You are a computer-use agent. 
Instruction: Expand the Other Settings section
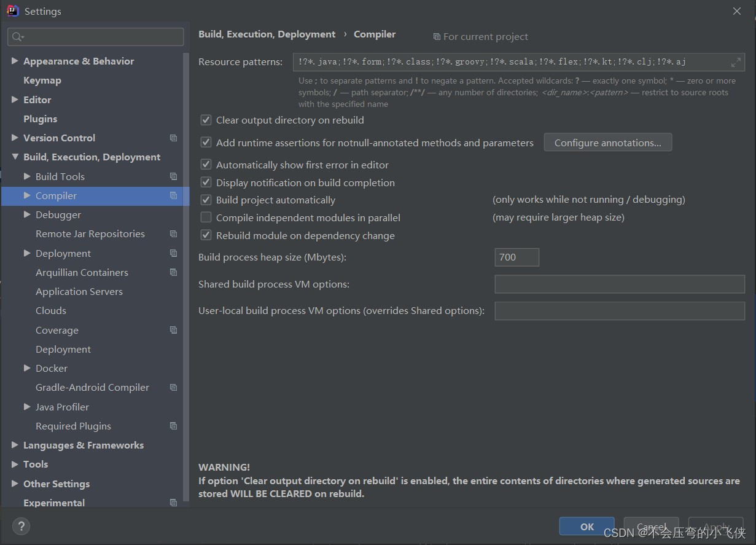[x=15, y=484]
